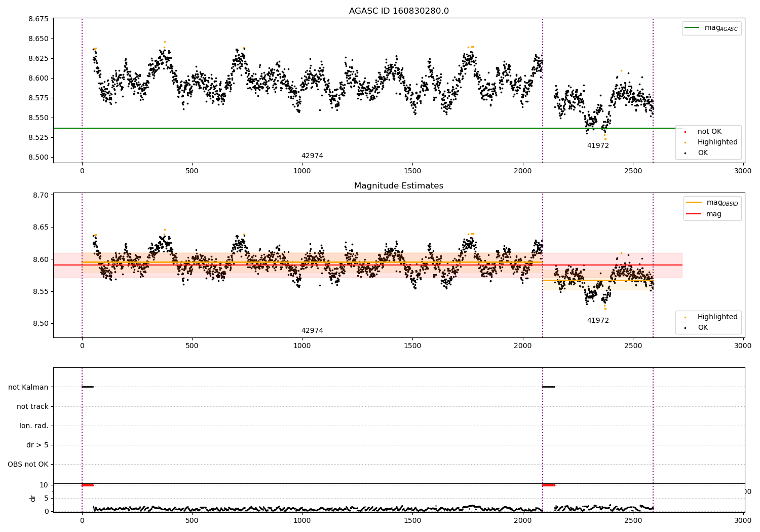Click the 8.50 tick on Magnitude Estimates axis
760x532 pixels.
41,324
